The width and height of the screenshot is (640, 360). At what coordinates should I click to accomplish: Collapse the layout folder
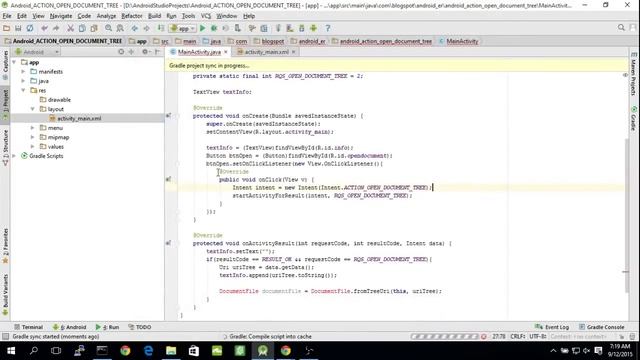(x=33, y=109)
